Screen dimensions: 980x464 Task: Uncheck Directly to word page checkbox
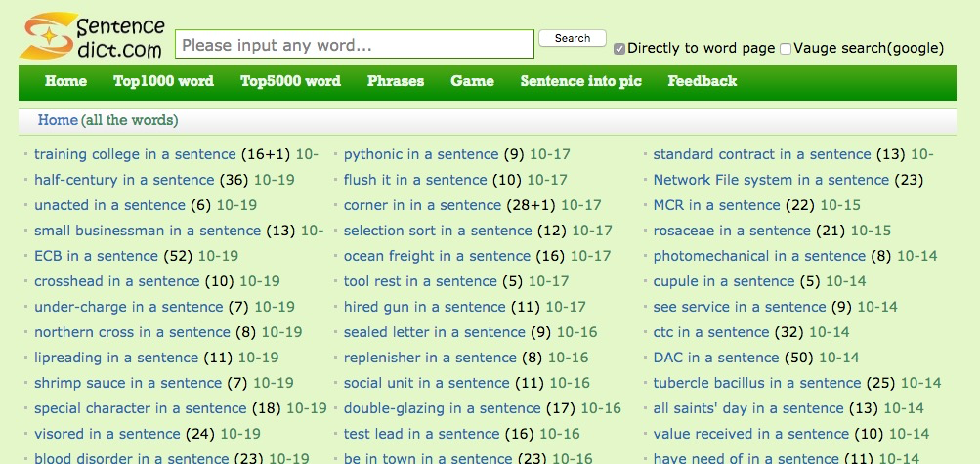pos(619,49)
